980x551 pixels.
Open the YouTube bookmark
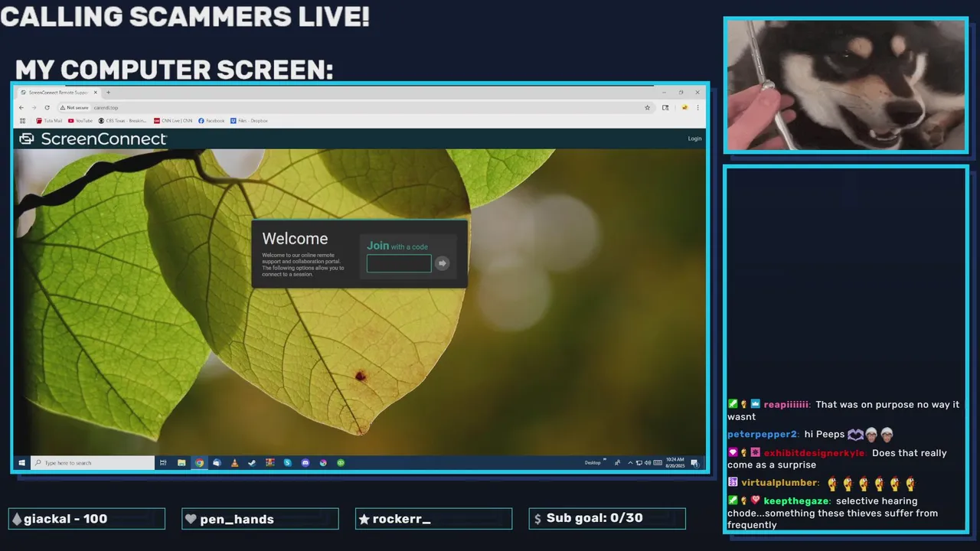tap(80, 121)
